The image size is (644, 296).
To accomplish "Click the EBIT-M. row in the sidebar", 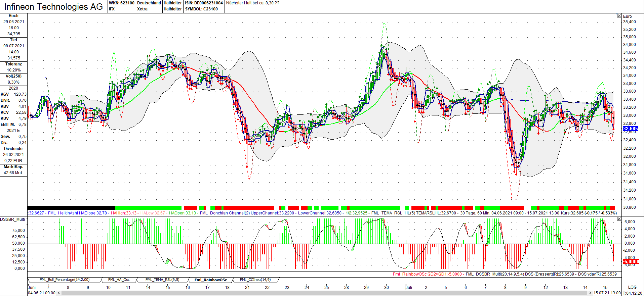I will [13, 125].
